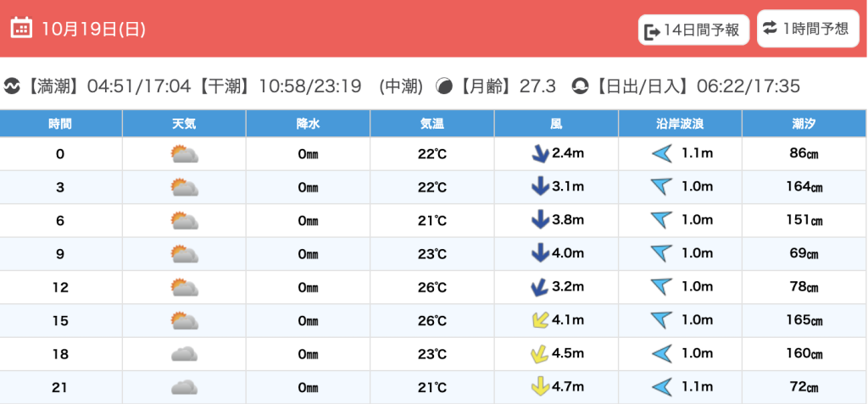Select the 10月19日(日) date heading
Viewport: 868px width, 404px height.
click(x=93, y=29)
